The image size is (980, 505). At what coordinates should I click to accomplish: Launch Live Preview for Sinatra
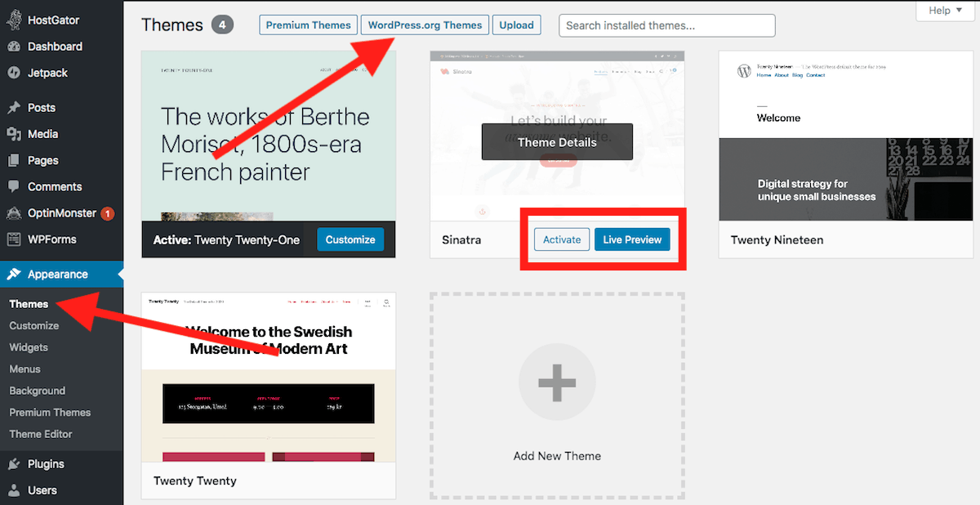coord(632,239)
